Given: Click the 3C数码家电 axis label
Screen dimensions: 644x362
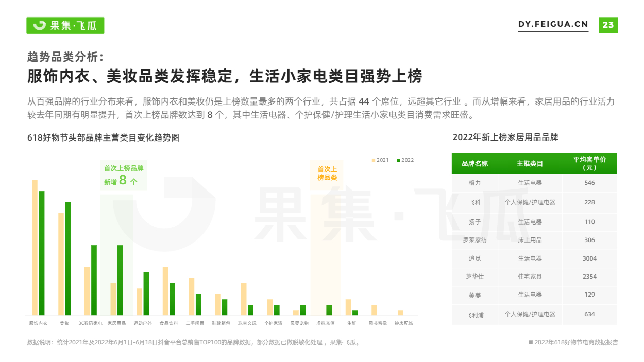Looking at the screenshot, I should point(90,323).
